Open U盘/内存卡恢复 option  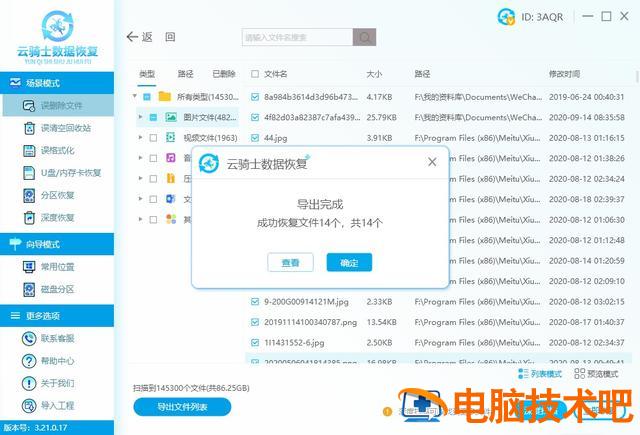[x=62, y=173]
